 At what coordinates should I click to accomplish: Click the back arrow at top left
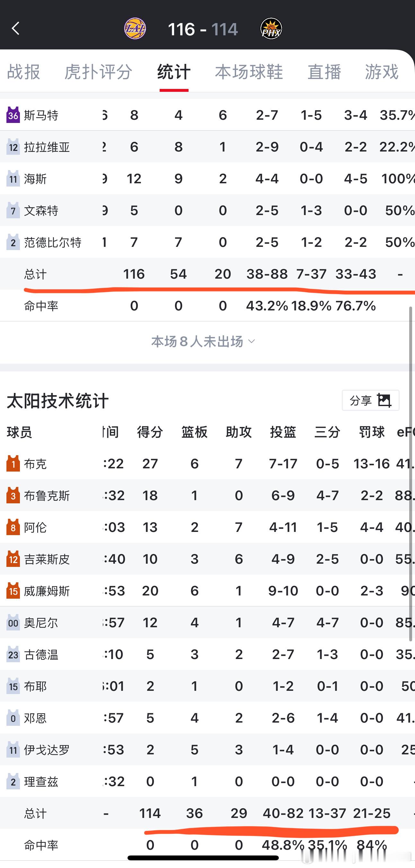point(16,29)
